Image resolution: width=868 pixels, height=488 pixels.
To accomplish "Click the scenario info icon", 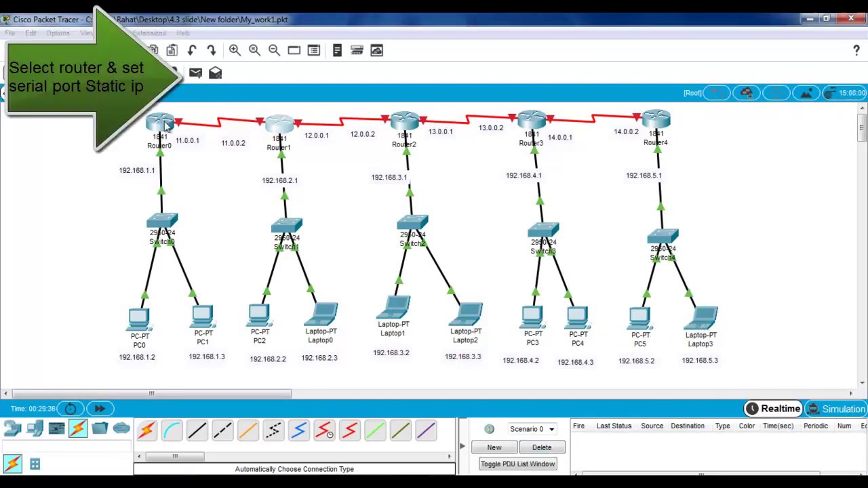I will 489,429.
